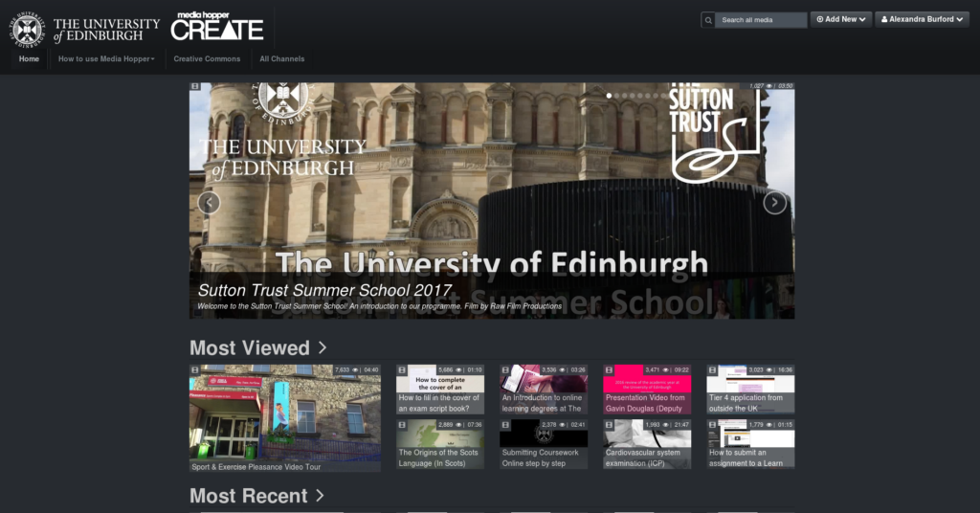The image size is (980, 513).
Task: Open the Most Recent heading link
Action: [x=248, y=496]
